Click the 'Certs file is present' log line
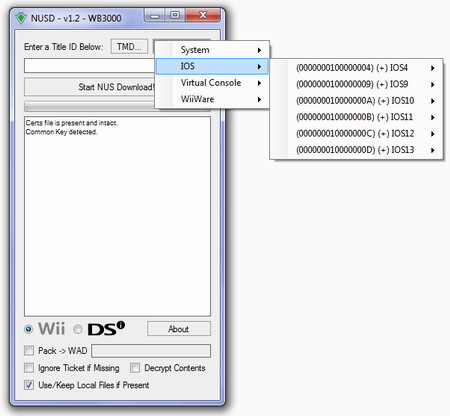Screen dimensions: 450x416 (x=72, y=123)
